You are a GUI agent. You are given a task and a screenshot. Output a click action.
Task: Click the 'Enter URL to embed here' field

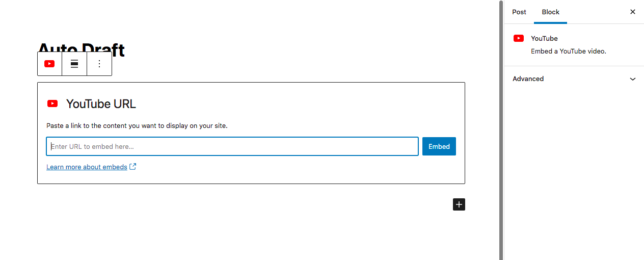click(x=232, y=146)
